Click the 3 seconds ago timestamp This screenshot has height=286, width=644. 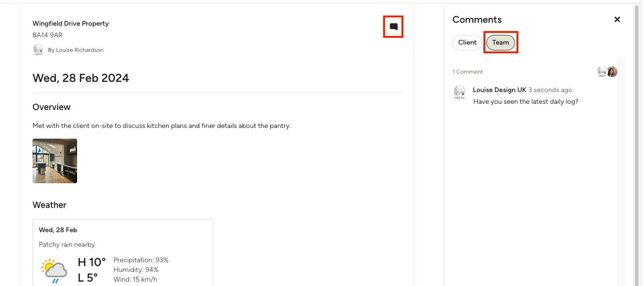tap(550, 90)
